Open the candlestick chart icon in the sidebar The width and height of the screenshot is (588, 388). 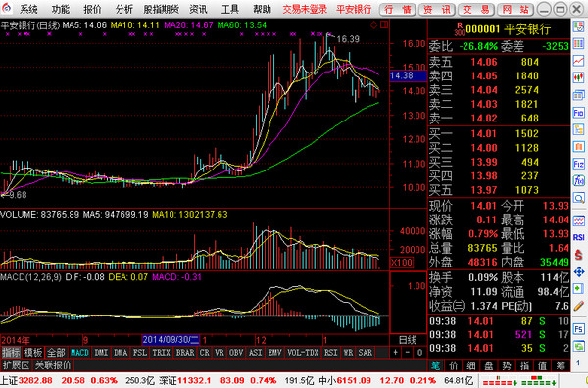click(x=578, y=77)
